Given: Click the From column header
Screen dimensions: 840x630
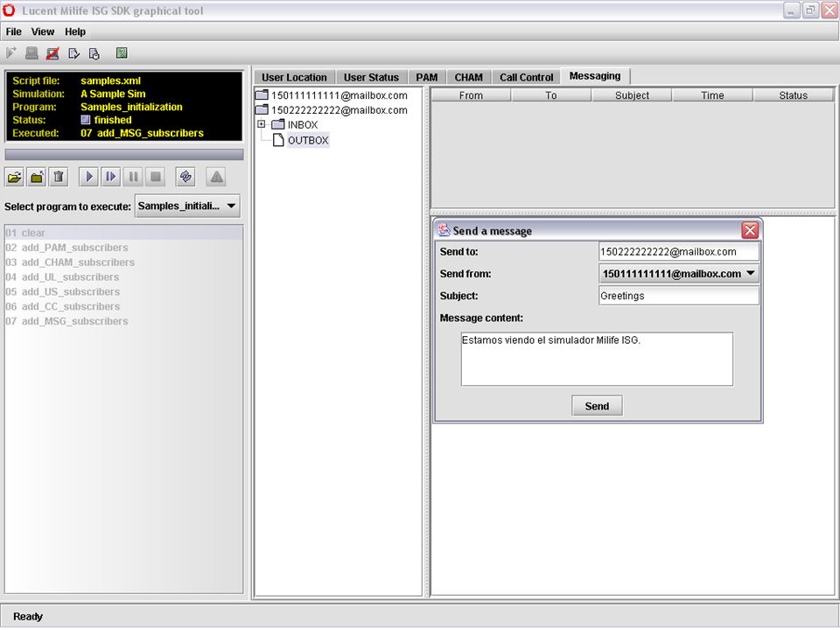Looking at the screenshot, I should (471, 95).
